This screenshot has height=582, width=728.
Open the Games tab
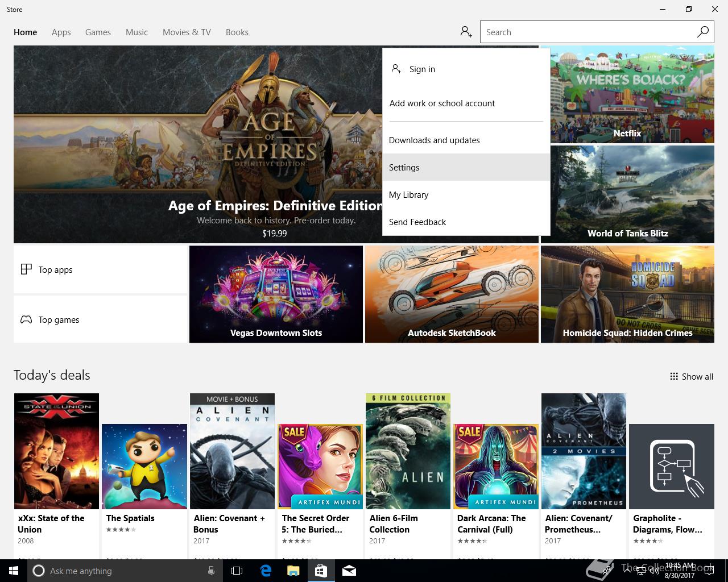point(98,32)
